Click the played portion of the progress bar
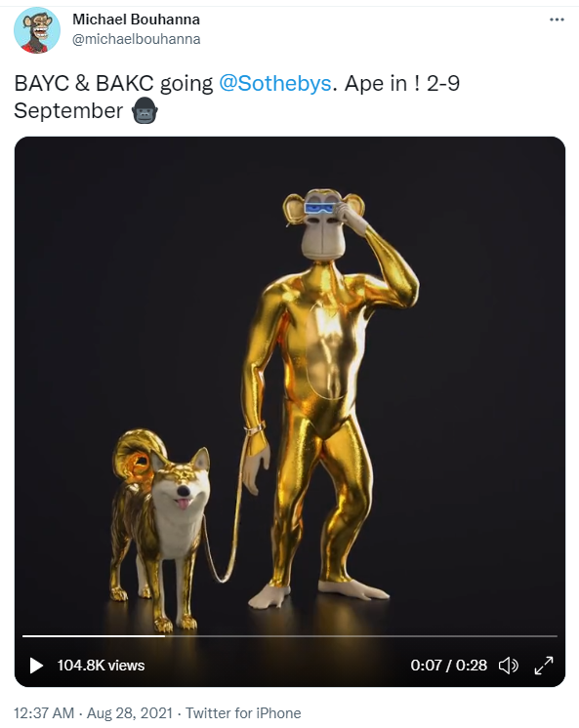This screenshot has width=579, height=728. (94, 636)
